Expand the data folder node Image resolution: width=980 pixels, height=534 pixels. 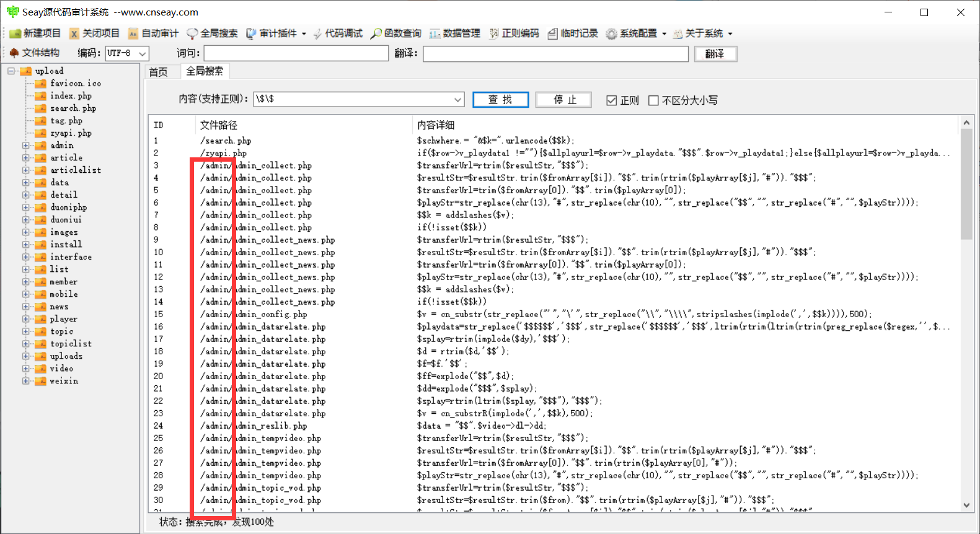coord(26,183)
